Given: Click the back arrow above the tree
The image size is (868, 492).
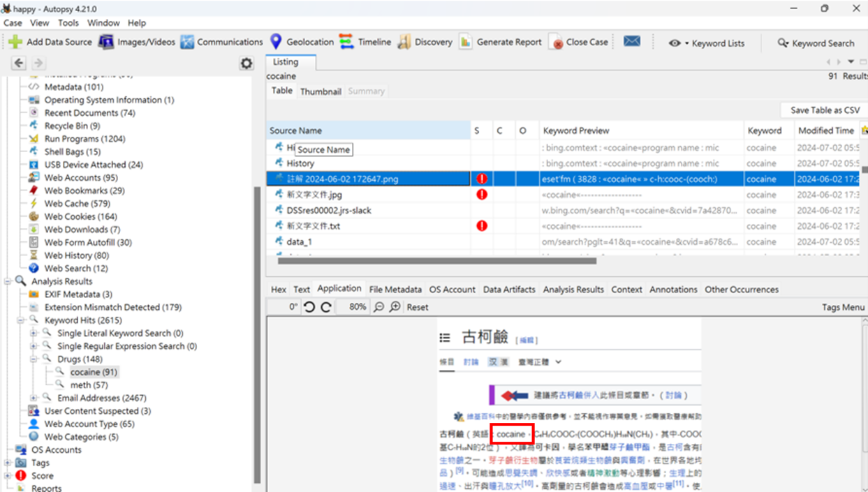Looking at the screenshot, I should pyautogui.click(x=19, y=63).
